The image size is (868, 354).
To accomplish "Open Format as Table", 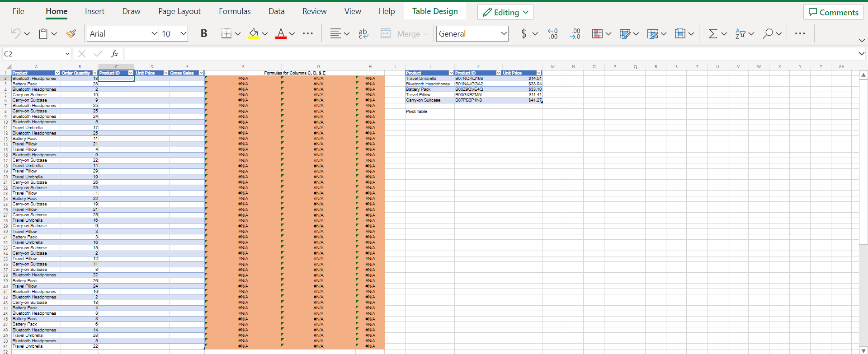I will 625,33.
